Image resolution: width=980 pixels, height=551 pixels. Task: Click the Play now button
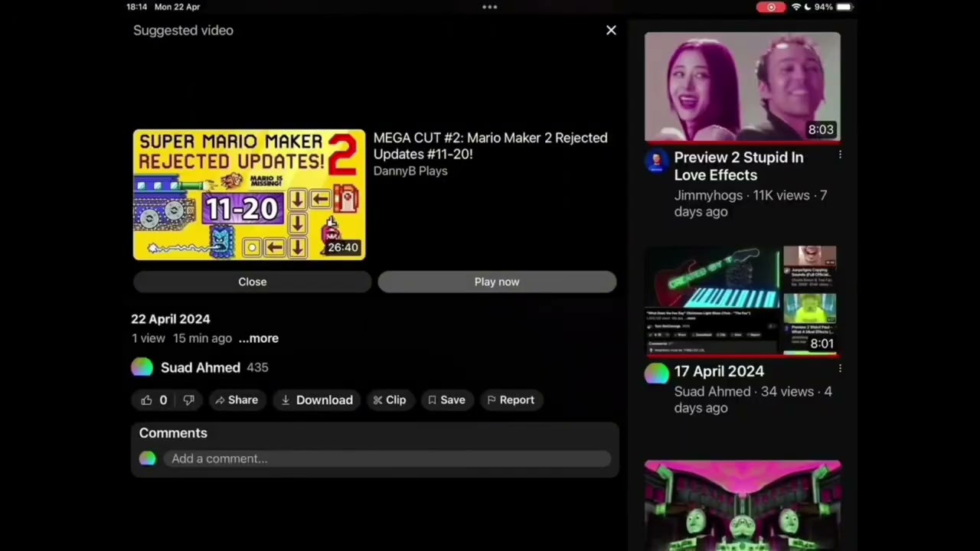click(x=497, y=282)
